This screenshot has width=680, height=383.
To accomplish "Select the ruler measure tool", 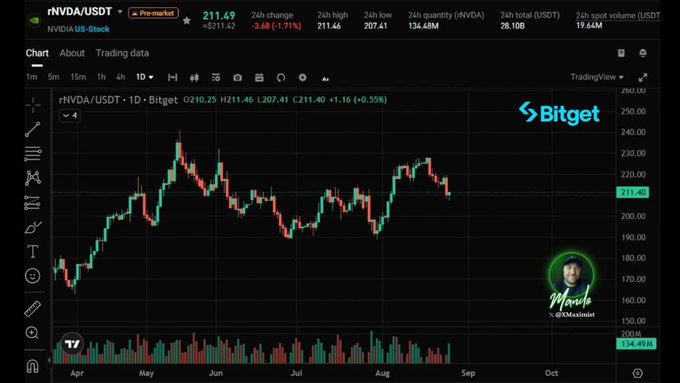I will (x=33, y=308).
